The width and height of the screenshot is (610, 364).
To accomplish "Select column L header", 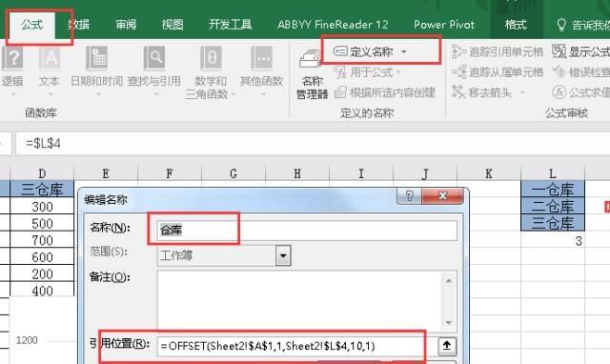I will point(553,173).
